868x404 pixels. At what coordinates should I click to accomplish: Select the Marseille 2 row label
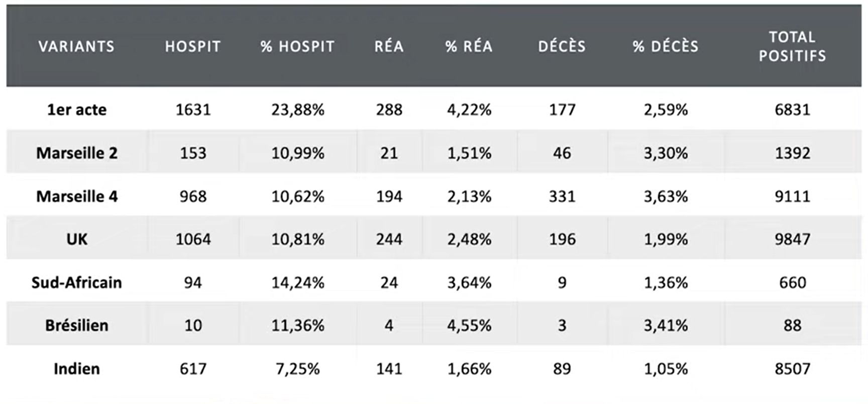pos(77,153)
